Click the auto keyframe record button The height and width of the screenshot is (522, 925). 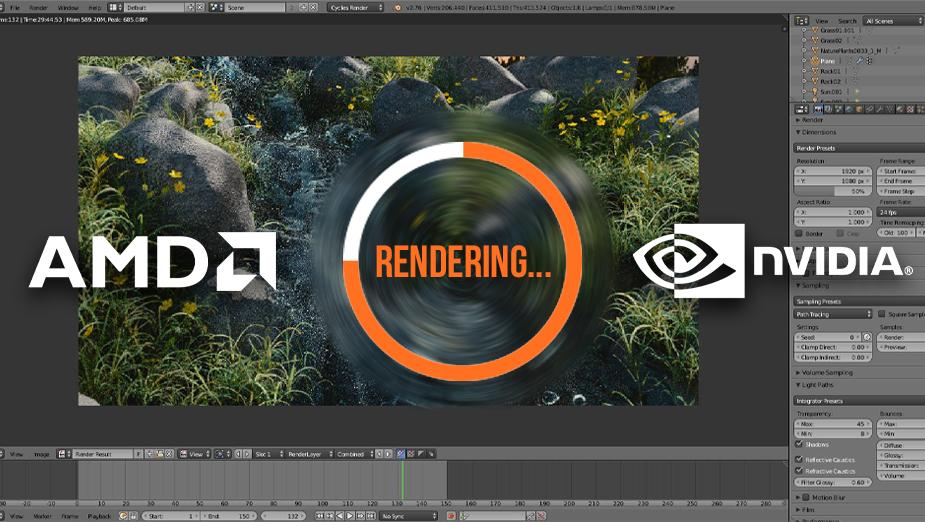(x=451, y=516)
